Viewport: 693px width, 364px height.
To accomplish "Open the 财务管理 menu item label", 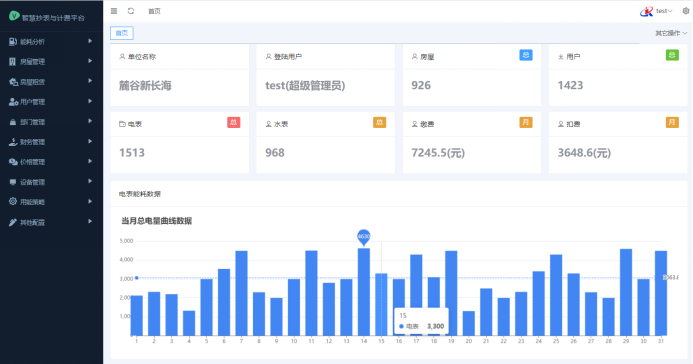I will [x=32, y=142].
